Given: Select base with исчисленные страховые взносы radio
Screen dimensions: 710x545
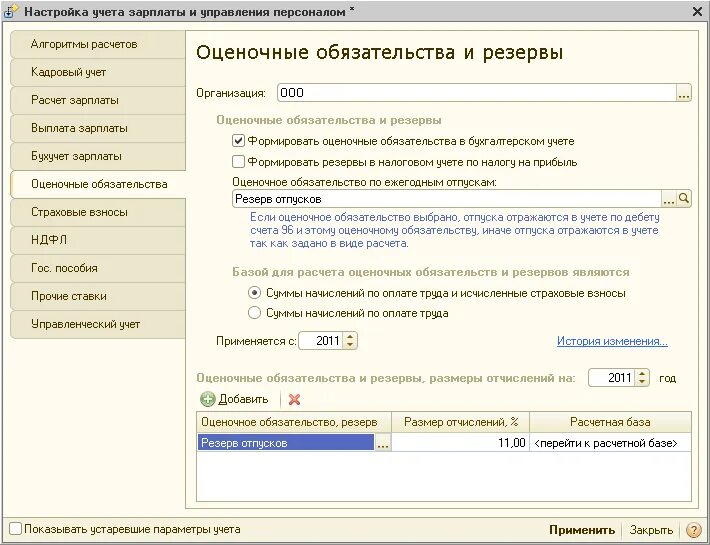Looking at the screenshot, I should [x=254, y=293].
